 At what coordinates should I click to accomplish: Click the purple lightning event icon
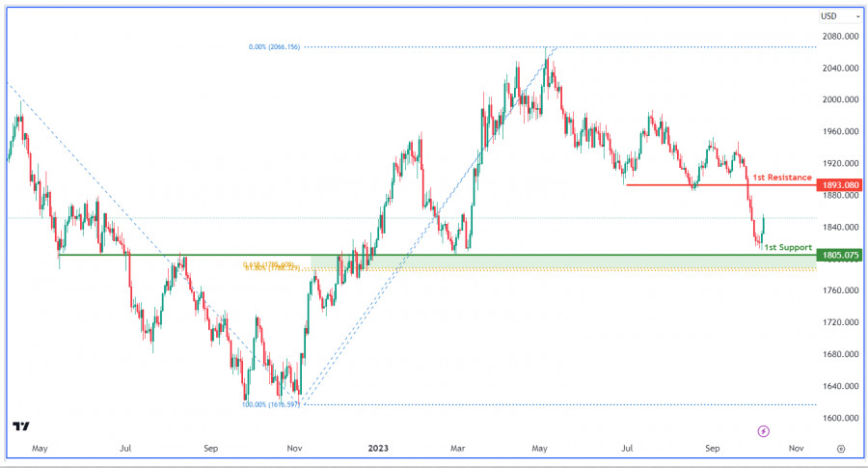[x=764, y=431]
